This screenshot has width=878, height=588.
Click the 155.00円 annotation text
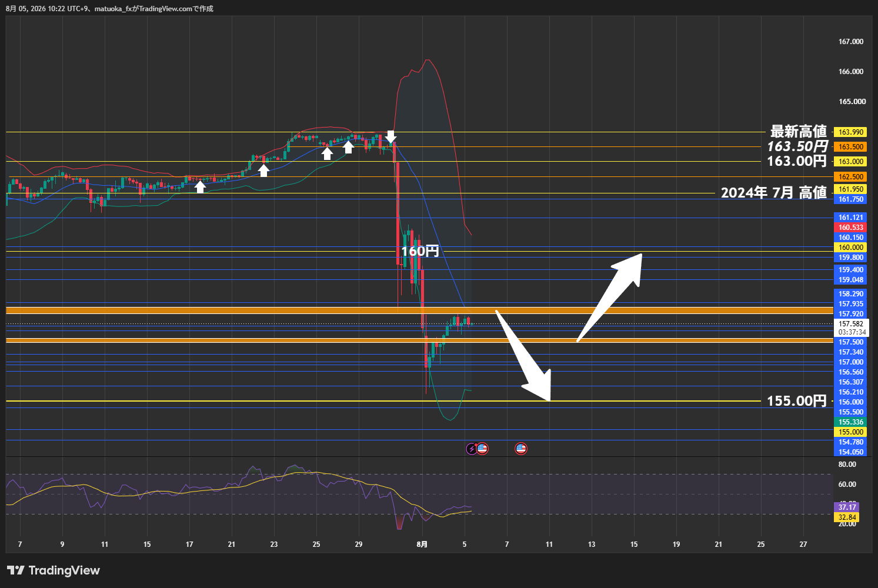[797, 401]
